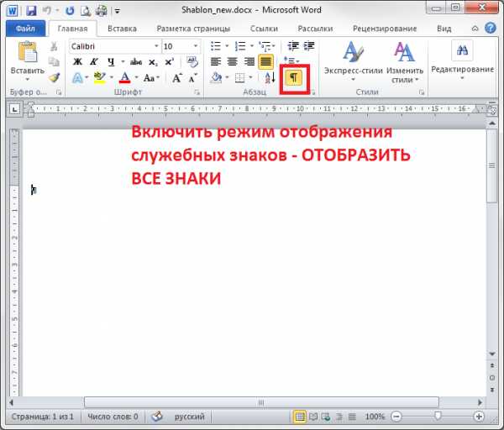Open the Стили pane launcher
504x430 pixels.
[x=422, y=92]
